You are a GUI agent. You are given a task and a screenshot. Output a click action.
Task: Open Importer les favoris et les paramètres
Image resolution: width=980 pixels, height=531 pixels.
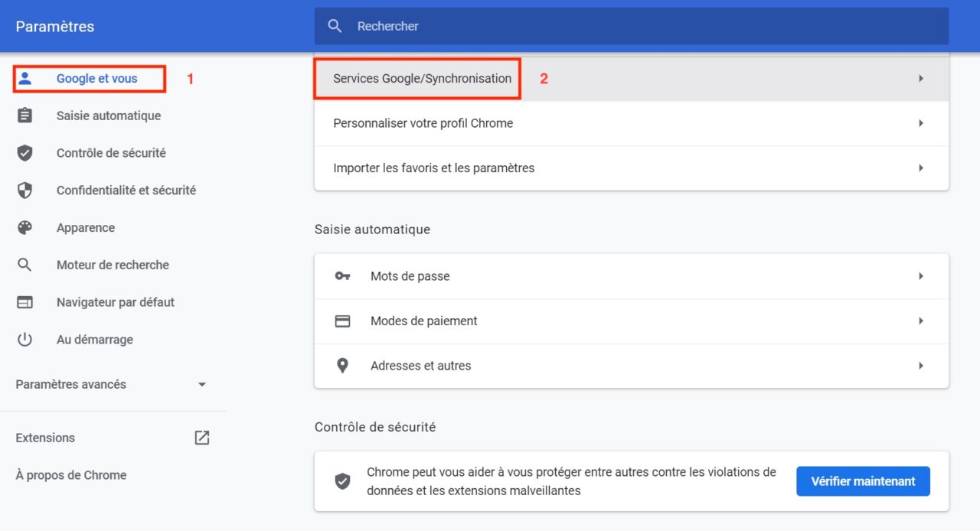tap(921, 168)
